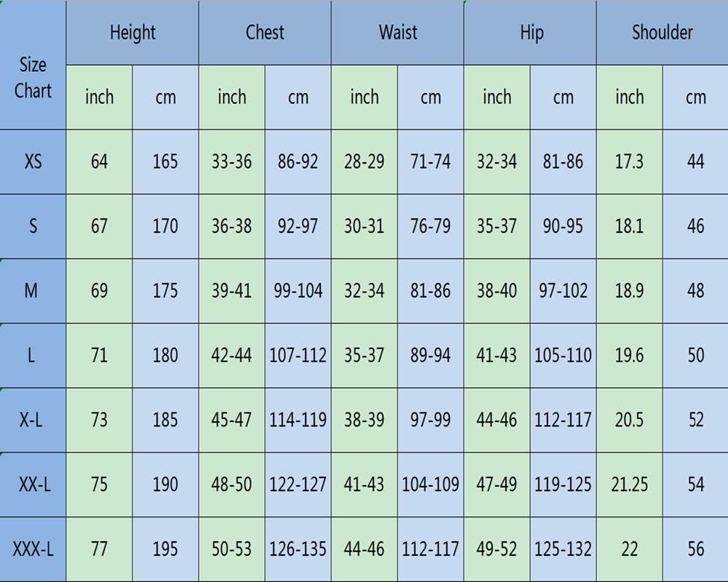
Task: Select waist cm value 104-109 for XX-L
Action: (430, 485)
